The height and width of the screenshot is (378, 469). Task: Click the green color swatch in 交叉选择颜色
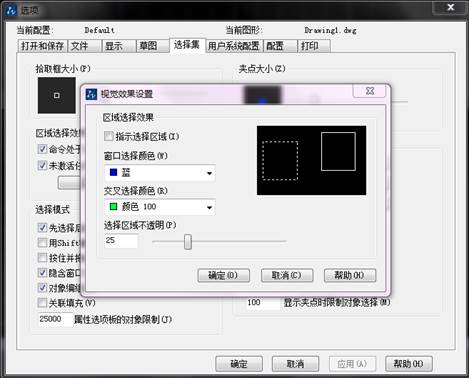click(x=113, y=207)
